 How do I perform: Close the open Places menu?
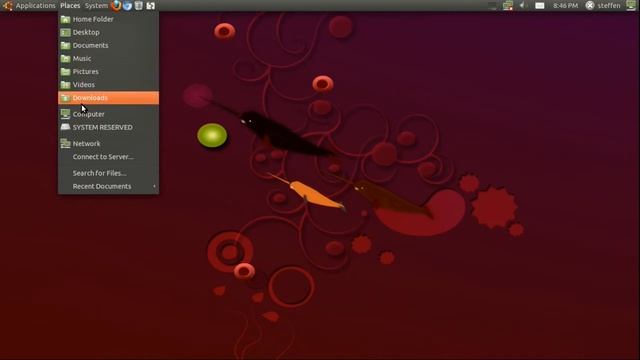pos(70,5)
